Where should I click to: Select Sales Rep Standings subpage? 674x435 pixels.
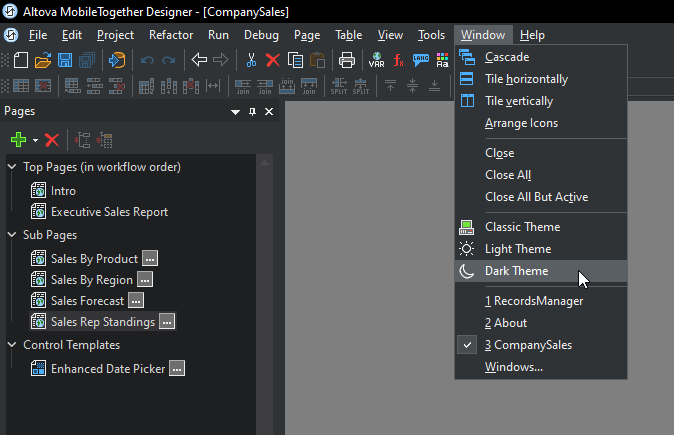[x=103, y=322]
